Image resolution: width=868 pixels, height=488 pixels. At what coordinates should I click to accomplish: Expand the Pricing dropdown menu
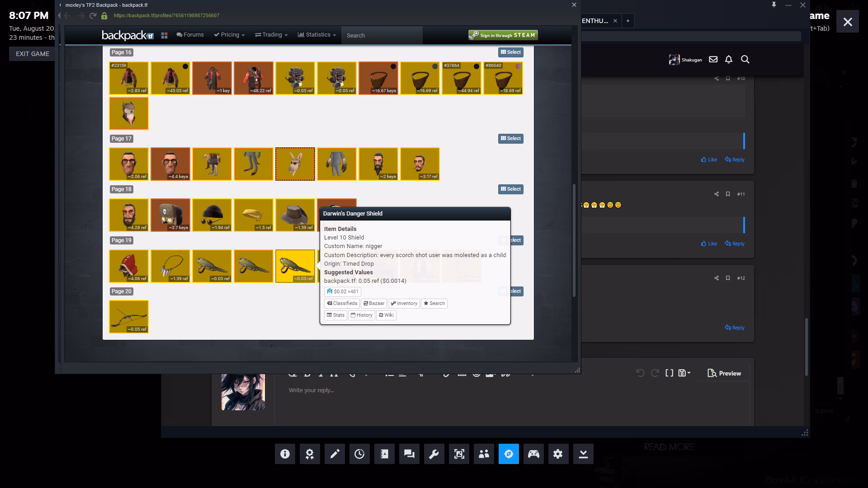(x=229, y=35)
